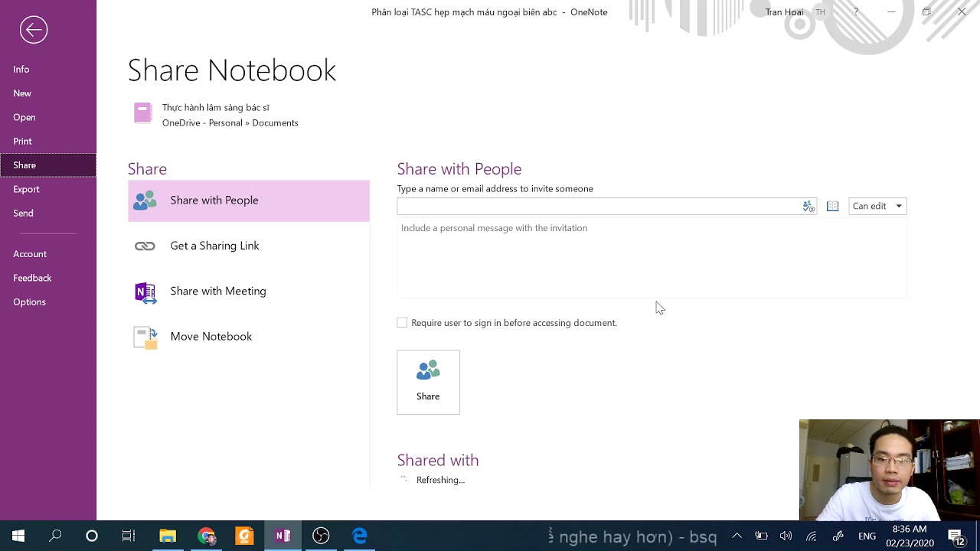Click the Refreshing... status text
The width and height of the screenshot is (980, 551).
pyautogui.click(x=440, y=480)
